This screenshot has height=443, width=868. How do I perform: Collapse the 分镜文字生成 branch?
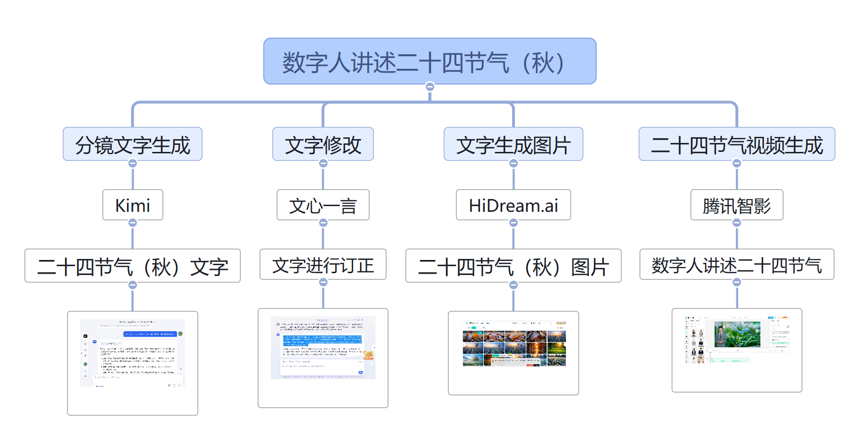[133, 163]
